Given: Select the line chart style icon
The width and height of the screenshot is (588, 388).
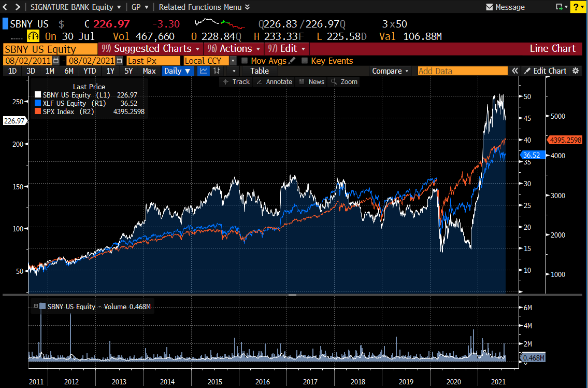Looking at the screenshot, I should coord(204,71).
